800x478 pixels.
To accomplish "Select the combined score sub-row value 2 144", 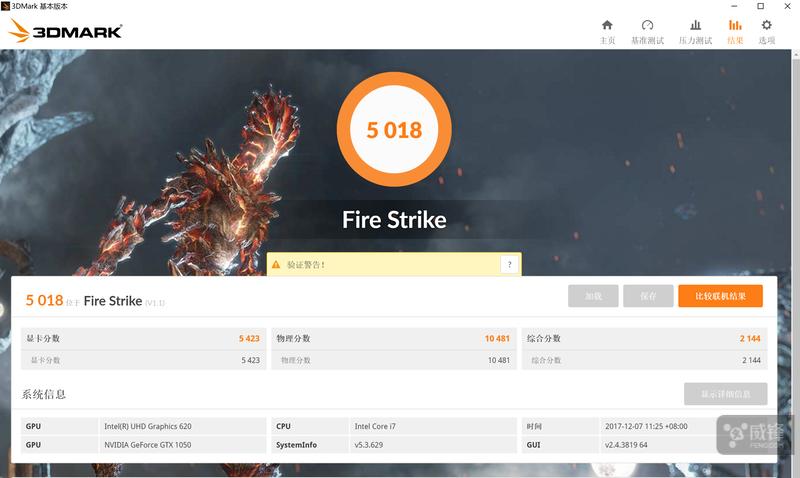I will click(x=751, y=360).
